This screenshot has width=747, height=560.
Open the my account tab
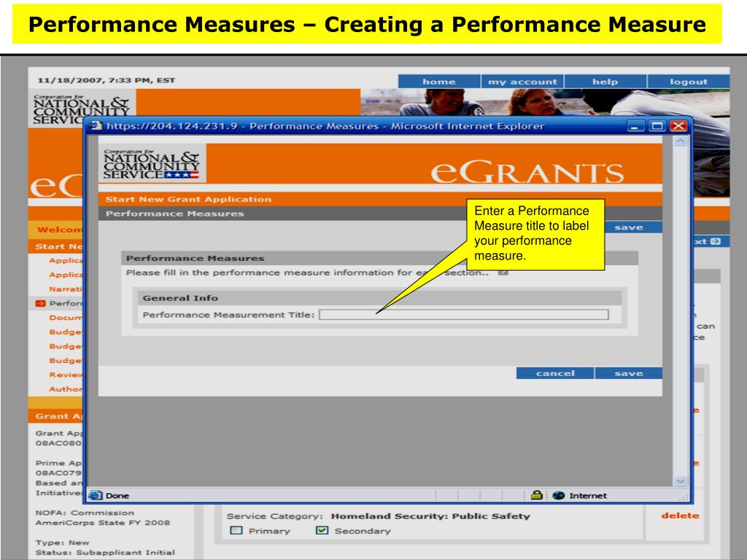pos(522,82)
